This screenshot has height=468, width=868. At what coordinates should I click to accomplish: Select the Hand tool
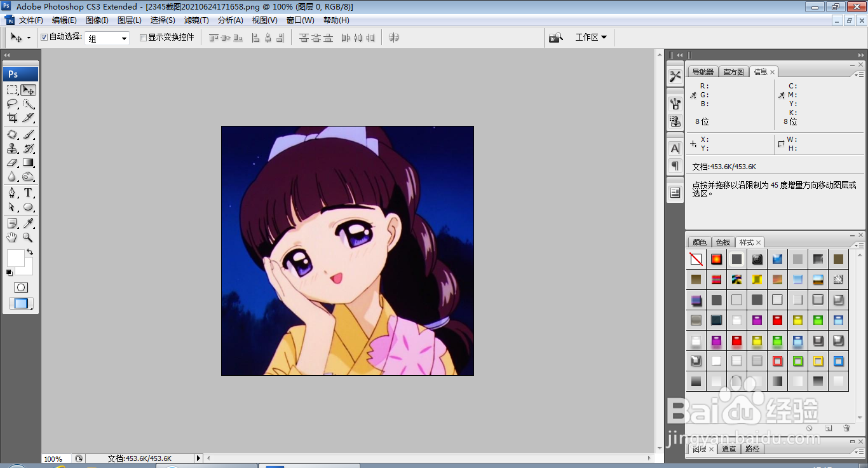12,237
